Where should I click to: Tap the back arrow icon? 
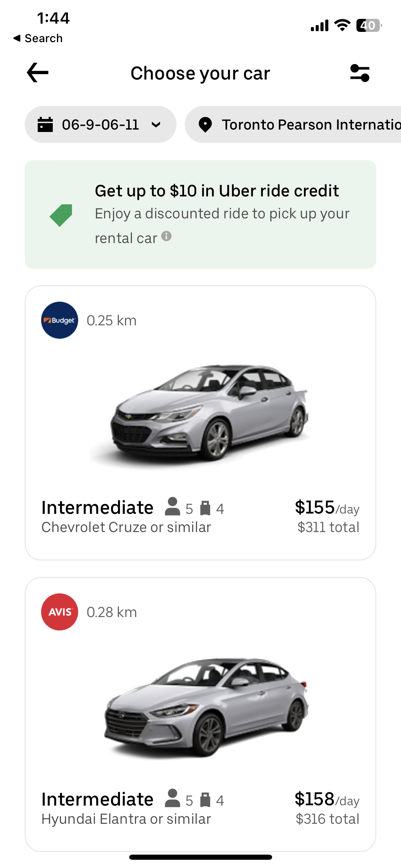pos(38,73)
